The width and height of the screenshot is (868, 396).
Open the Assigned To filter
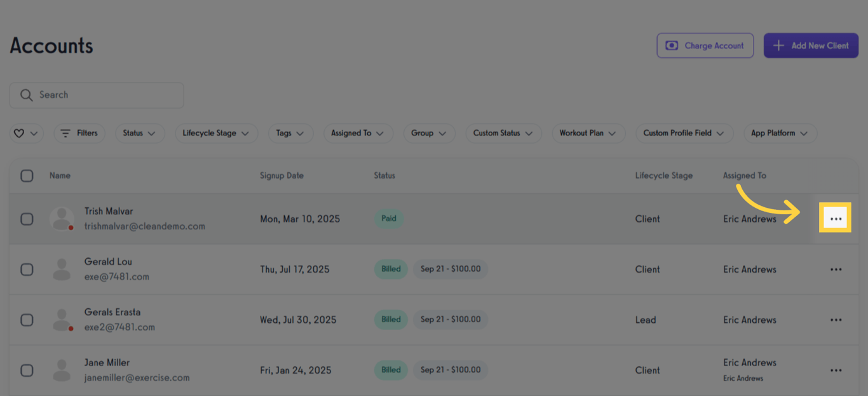point(358,133)
